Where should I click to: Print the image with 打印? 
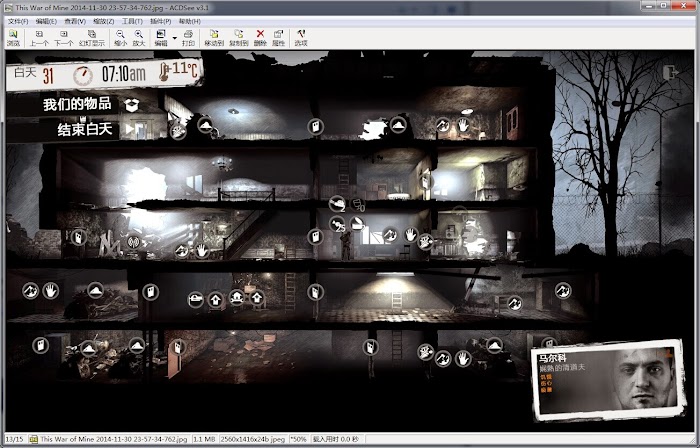tap(188, 38)
